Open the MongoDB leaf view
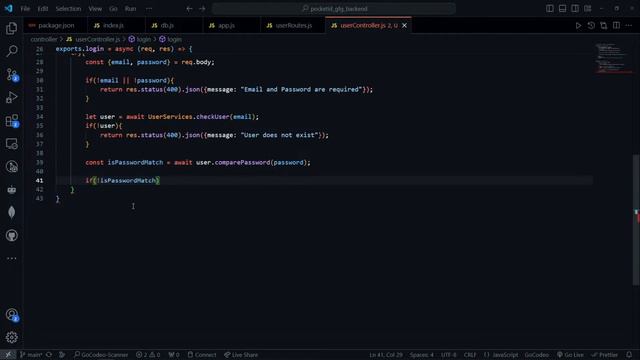Image resolution: width=640 pixels, height=360 pixels. coord(11,212)
